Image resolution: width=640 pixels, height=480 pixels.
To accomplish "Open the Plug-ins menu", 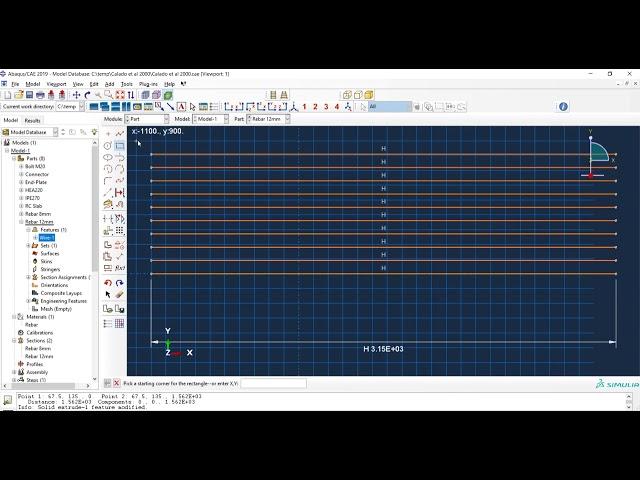I will pos(148,84).
